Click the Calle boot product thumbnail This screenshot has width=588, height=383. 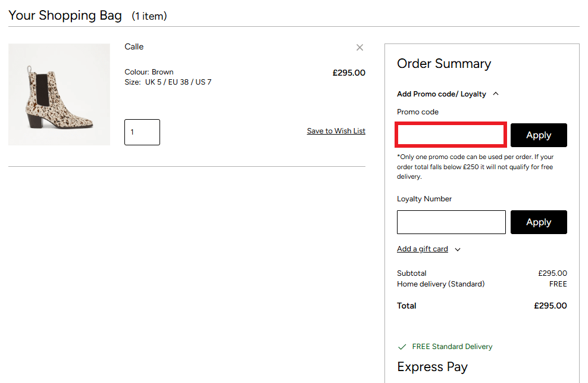pos(58,94)
